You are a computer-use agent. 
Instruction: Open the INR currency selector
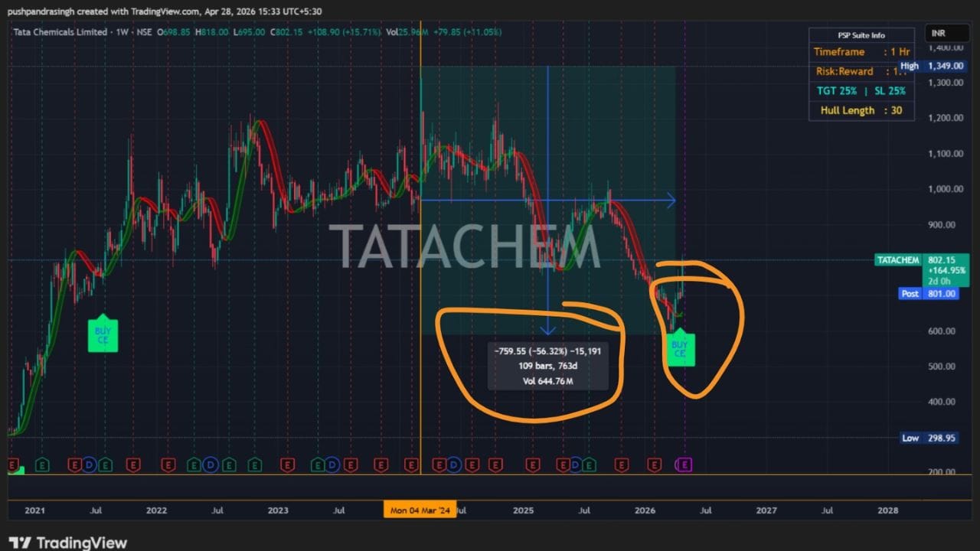(946, 33)
